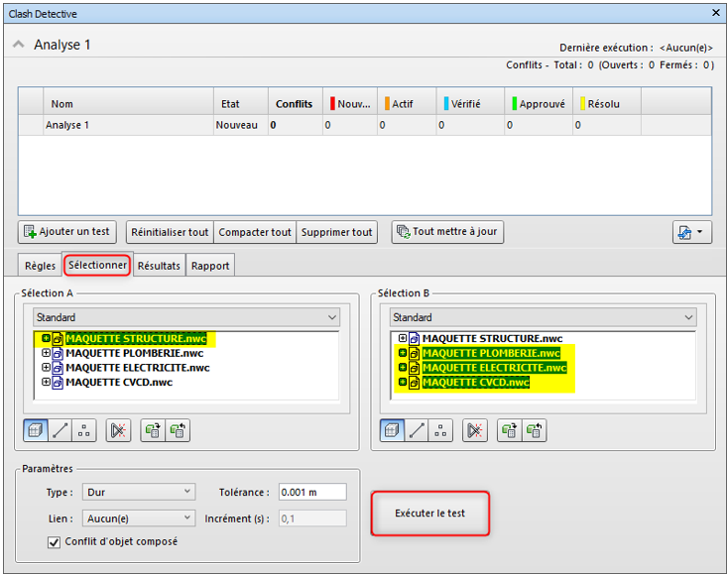Click the Ajouter un test button

pos(66,232)
